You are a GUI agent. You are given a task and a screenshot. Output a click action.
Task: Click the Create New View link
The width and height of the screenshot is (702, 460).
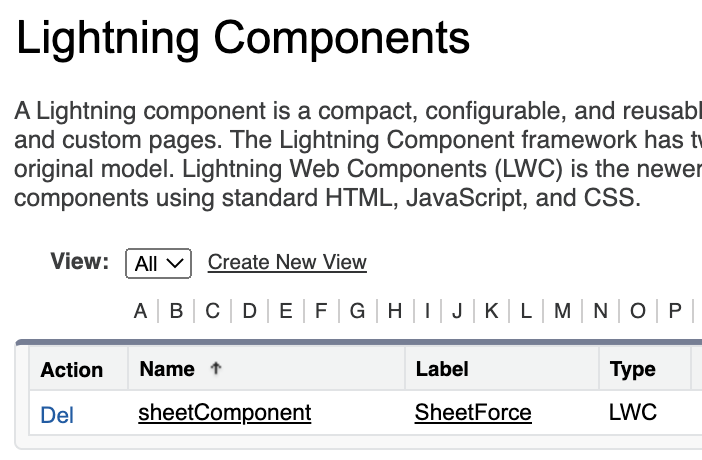pos(287,262)
